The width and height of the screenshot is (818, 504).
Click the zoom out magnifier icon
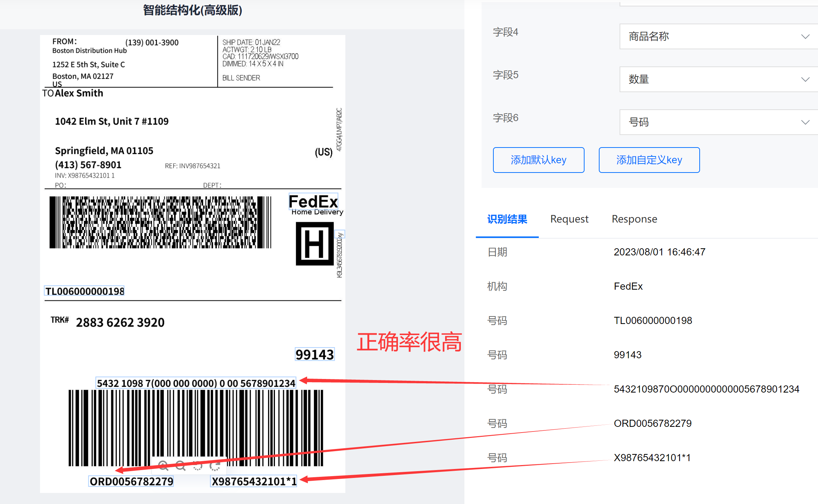(x=181, y=465)
